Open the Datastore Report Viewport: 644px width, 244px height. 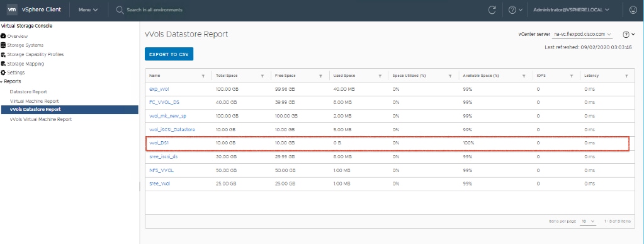point(28,92)
